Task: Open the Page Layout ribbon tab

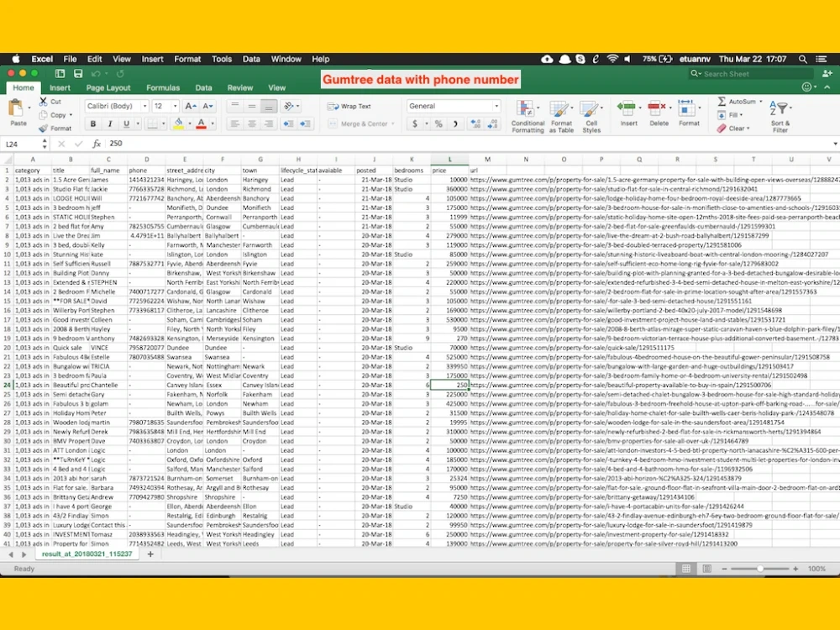Action: click(x=108, y=88)
